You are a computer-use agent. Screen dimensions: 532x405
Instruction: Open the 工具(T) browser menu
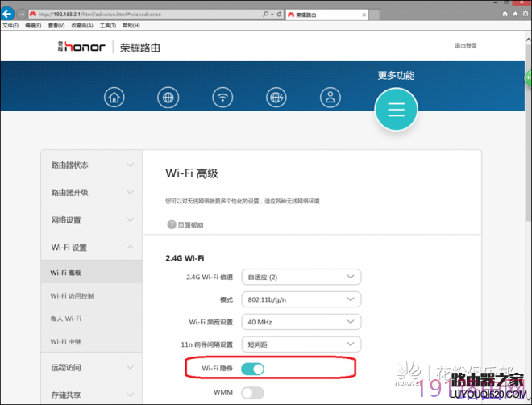(107, 26)
